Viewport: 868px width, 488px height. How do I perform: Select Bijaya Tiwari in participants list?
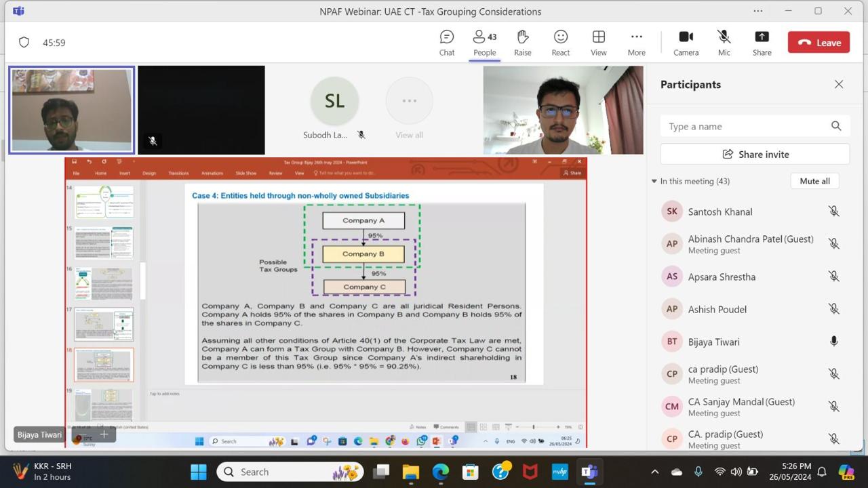713,342
